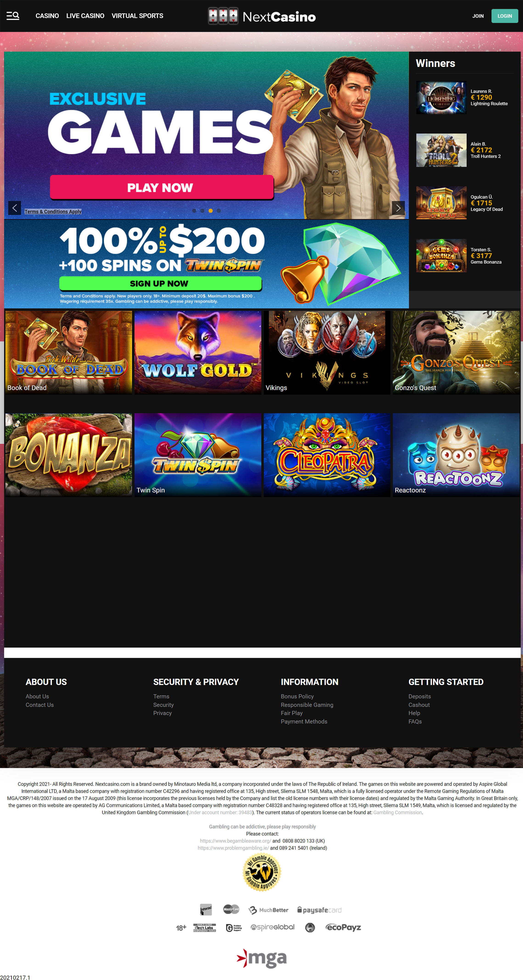
Task: Open the MGA license logo
Action: tap(261, 958)
